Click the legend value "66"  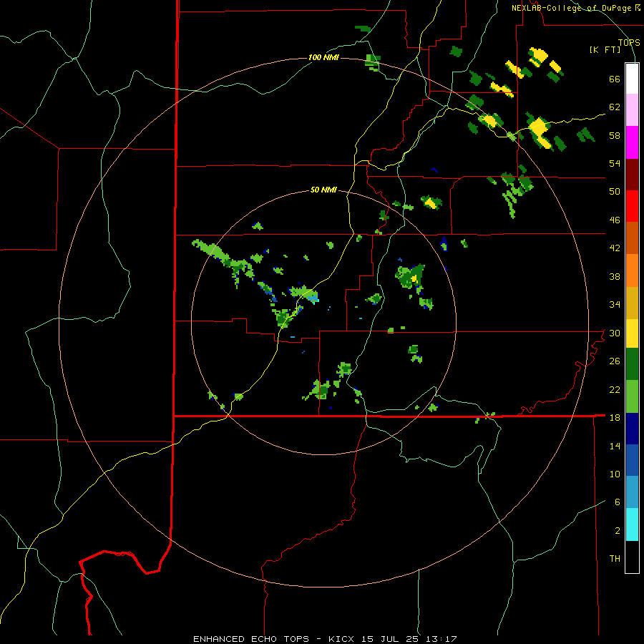click(x=615, y=79)
